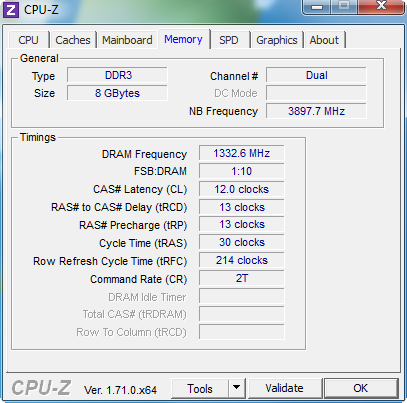Viewport: 407px width, 403px height.
Task: Click the empty DC Mode field
Action: (x=316, y=93)
